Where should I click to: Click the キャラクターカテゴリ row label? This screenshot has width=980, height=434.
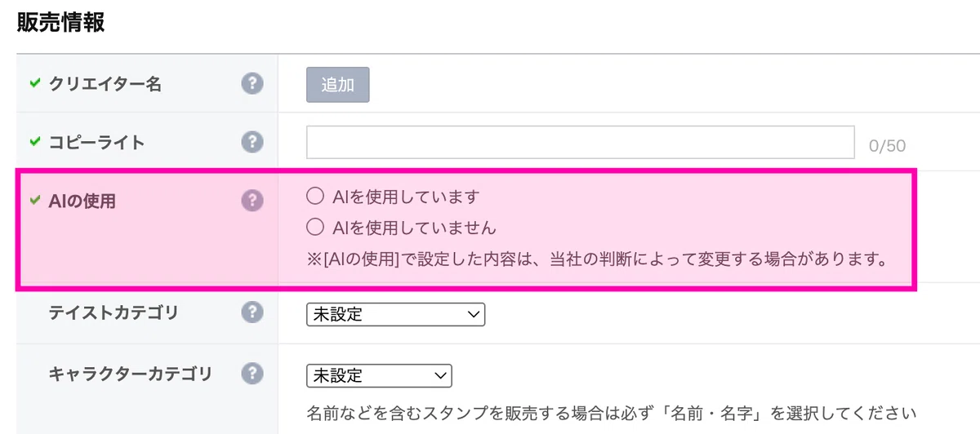131,374
